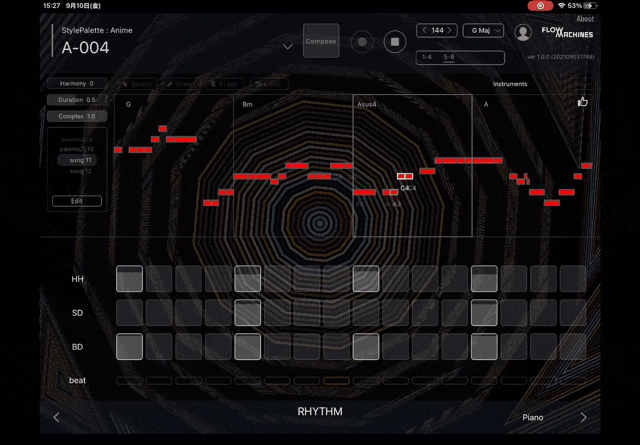Click the tempo value 144

(437, 30)
